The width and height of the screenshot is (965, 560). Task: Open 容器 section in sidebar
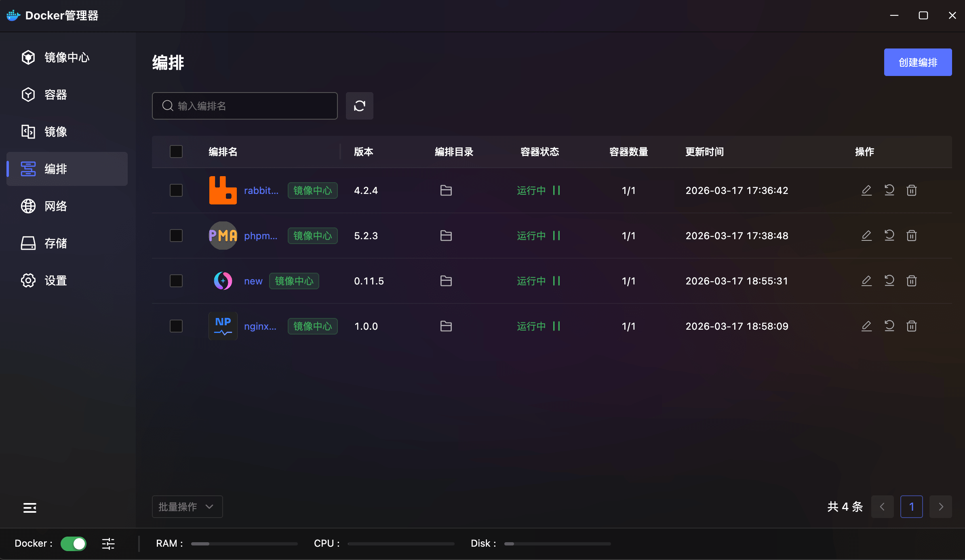pos(67,95)
